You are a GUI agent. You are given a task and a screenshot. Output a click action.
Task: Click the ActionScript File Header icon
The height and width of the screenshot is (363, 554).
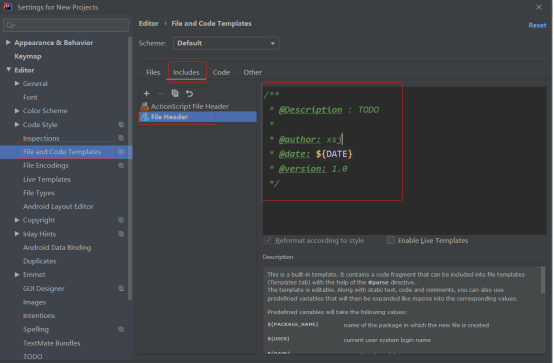pos(145,106)
